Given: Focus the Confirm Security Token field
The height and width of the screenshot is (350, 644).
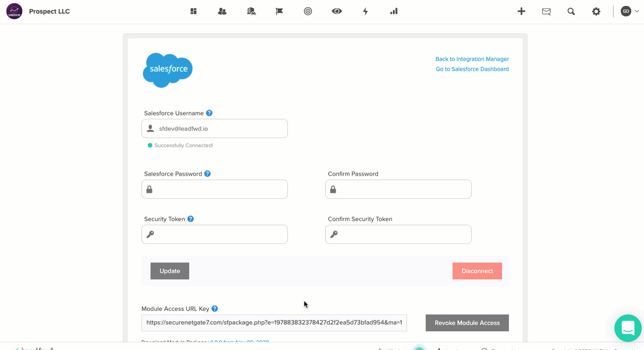Looking at the screenshot, I should (398, 234).
